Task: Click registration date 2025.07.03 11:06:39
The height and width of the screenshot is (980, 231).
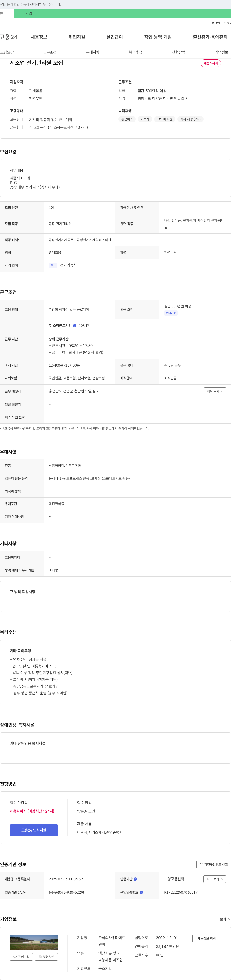Action: click(x=65, y=879)
